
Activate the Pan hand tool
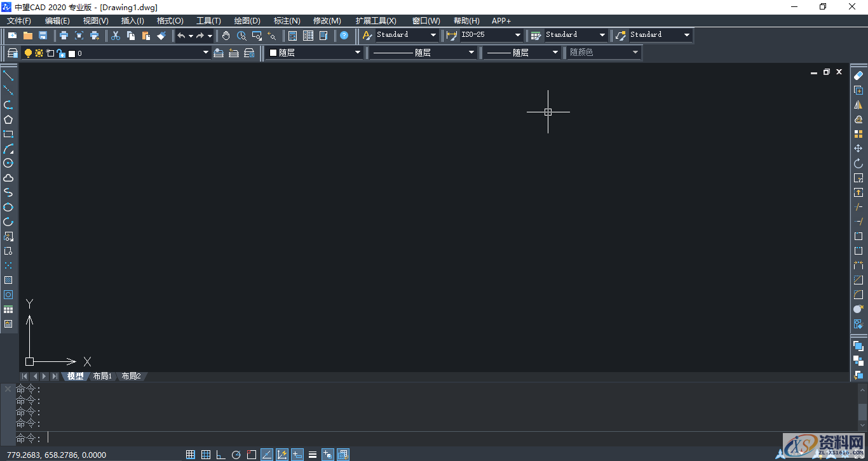click(226, 36)
